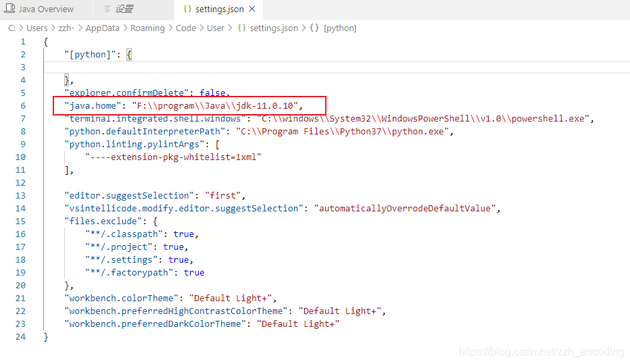Click "workbench.colorTheme" key
The width and height of the screenshot is (630, 364).
tap(122, 298)
